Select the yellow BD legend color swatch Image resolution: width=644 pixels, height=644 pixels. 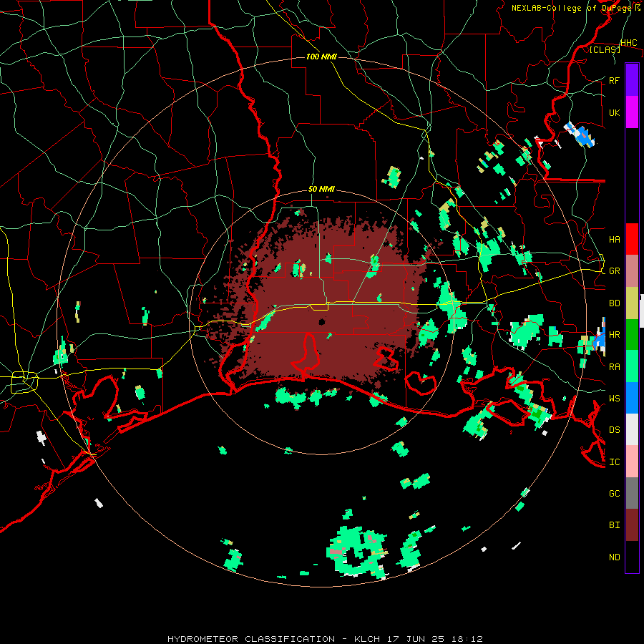(632, 303)
